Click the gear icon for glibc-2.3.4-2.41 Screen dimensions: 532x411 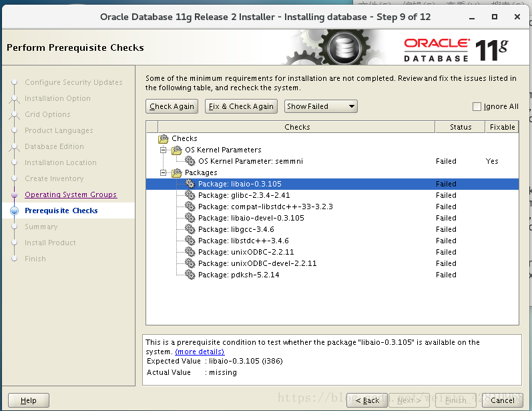(x=190, y=195)
